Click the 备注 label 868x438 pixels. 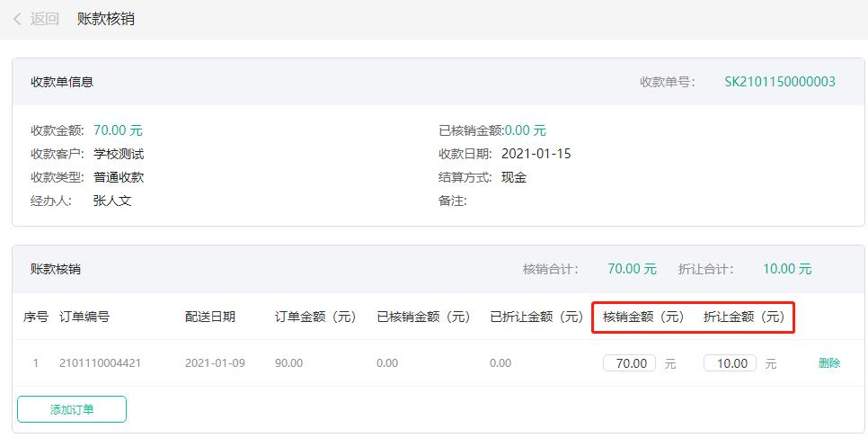452,201
